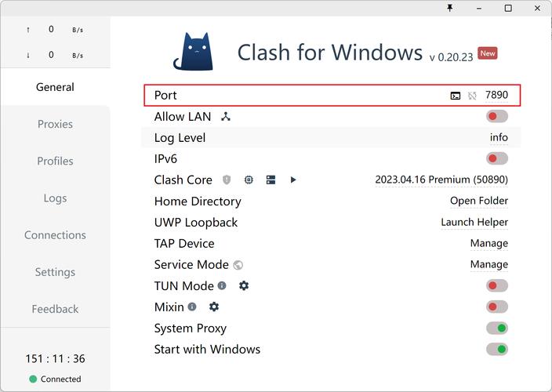This screenshot has height=392, width=552.
Task: Click the globe icon beside Service Mode
Action: 238,265
